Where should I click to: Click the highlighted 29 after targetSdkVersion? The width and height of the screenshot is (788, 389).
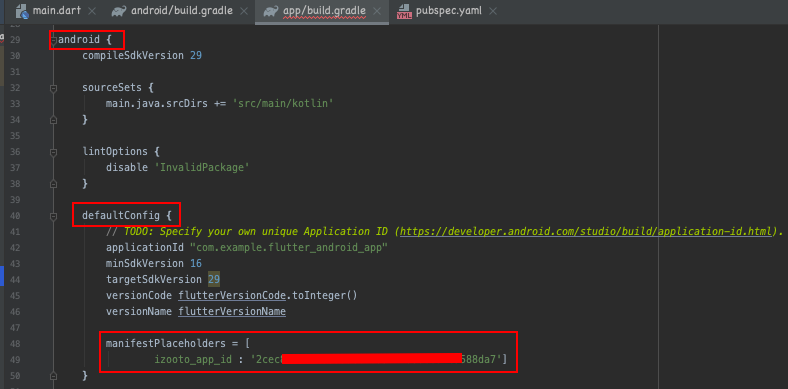(x=214, y=279)
